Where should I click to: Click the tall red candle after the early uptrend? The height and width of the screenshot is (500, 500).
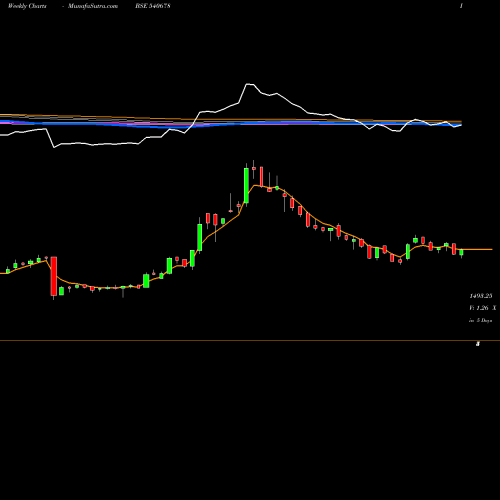coord(54,276)
